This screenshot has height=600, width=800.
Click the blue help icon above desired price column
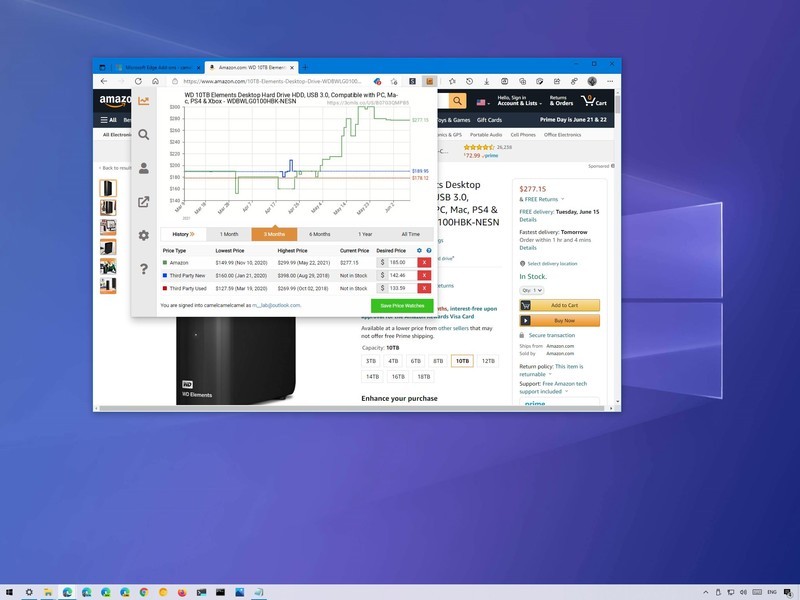(429, 251)
